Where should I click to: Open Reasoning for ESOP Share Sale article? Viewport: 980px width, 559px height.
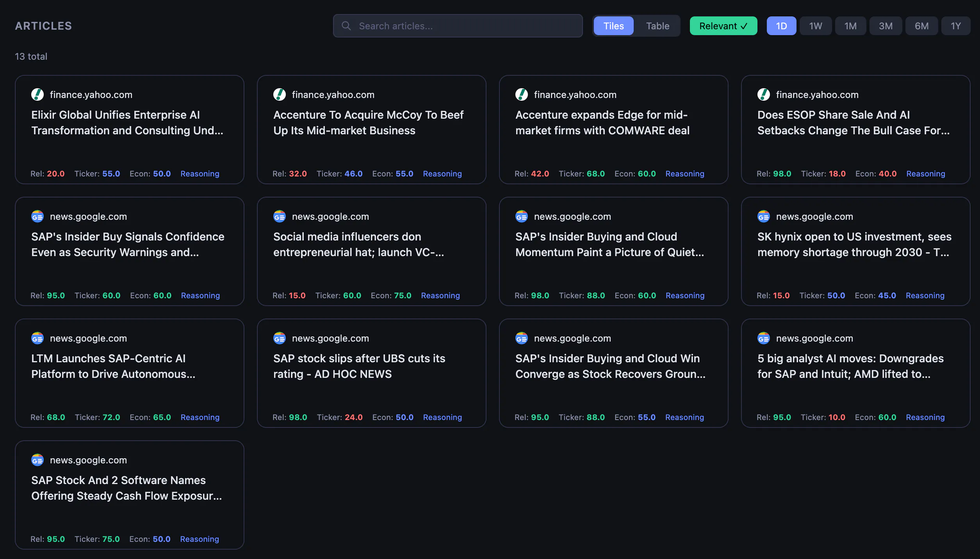point(926,174)
